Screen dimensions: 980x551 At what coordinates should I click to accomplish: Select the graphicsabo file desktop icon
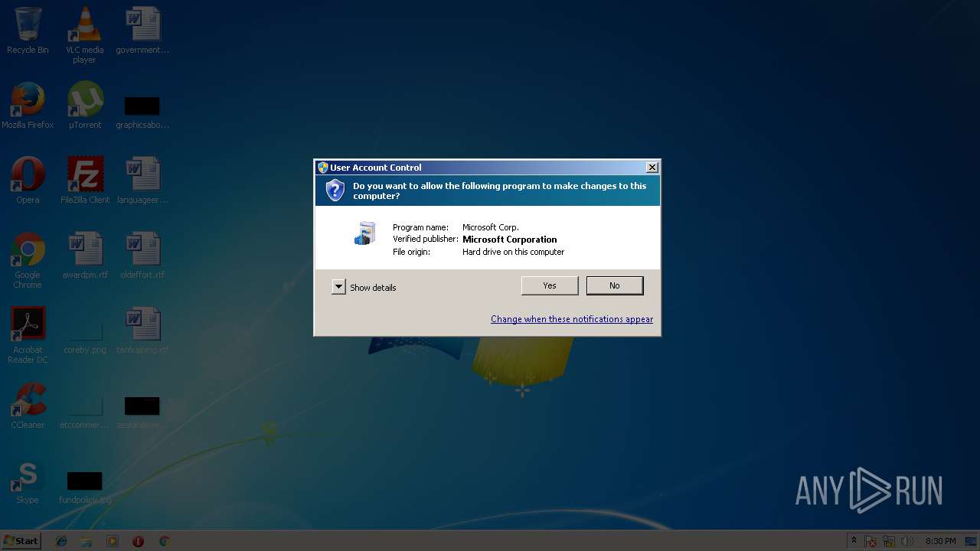[x=142, y=112]
